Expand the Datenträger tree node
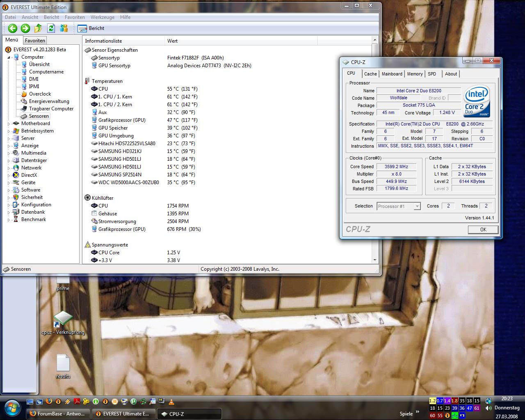The width and height of the screenshot is (525, 420). click(9, 160)
